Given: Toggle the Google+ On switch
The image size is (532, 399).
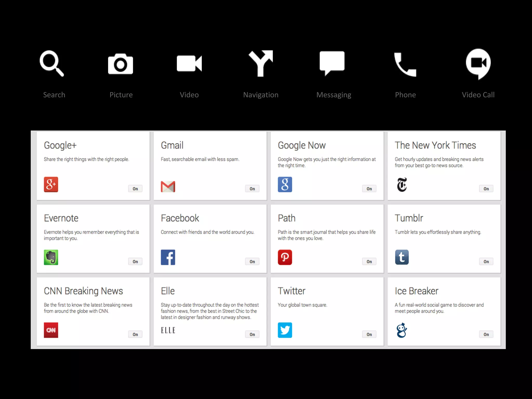Looking at the screenshot, I should tap(135, 189).
